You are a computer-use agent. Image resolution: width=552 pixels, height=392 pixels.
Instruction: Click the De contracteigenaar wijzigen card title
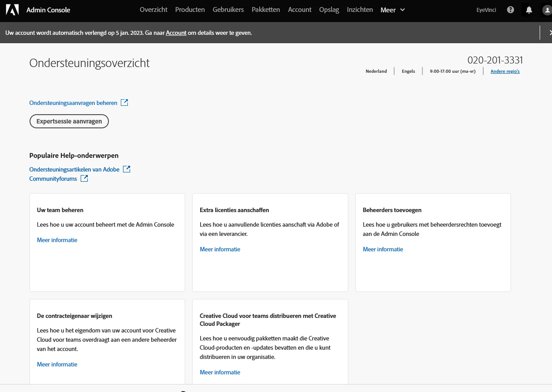tap(75, 316)
